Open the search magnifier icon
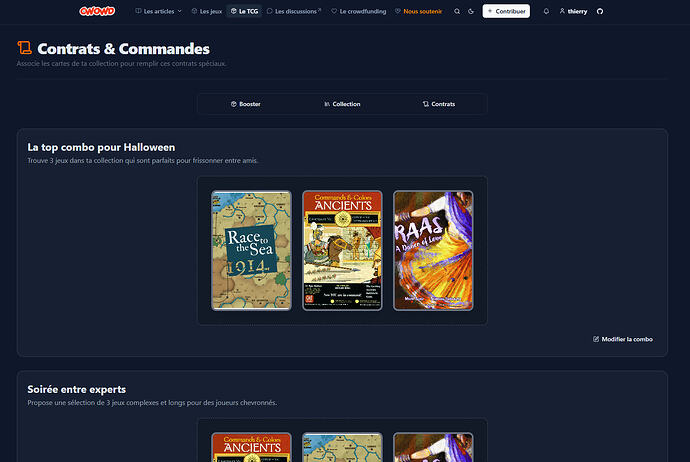This screenshot has width=690, height=462. [457, 11]
